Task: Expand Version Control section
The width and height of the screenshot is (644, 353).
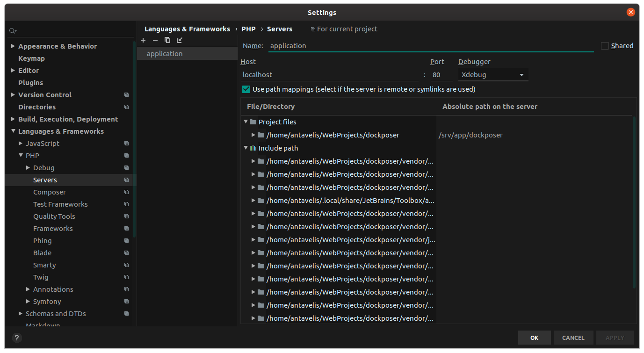Action: point(13,95)
